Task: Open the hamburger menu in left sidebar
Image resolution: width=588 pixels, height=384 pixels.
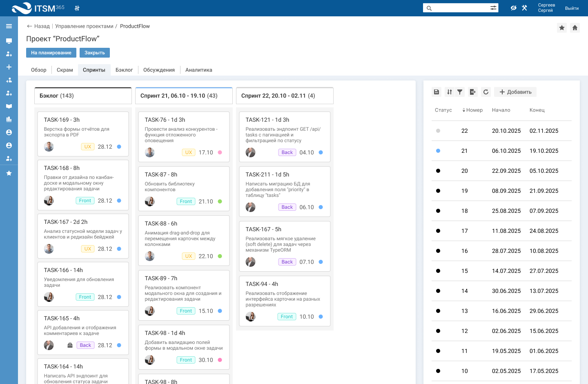Action: pos(9,26)
